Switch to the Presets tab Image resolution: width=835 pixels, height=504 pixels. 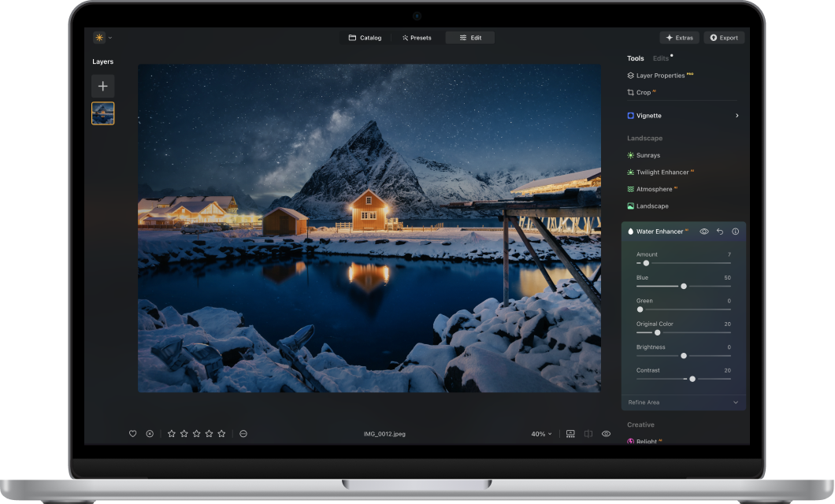(x=417, y=38)
